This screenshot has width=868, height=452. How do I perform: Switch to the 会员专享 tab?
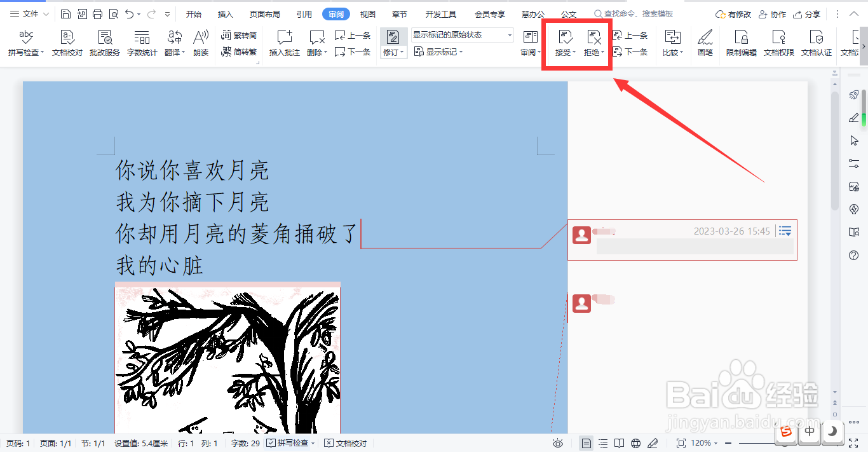click(490, 14)
